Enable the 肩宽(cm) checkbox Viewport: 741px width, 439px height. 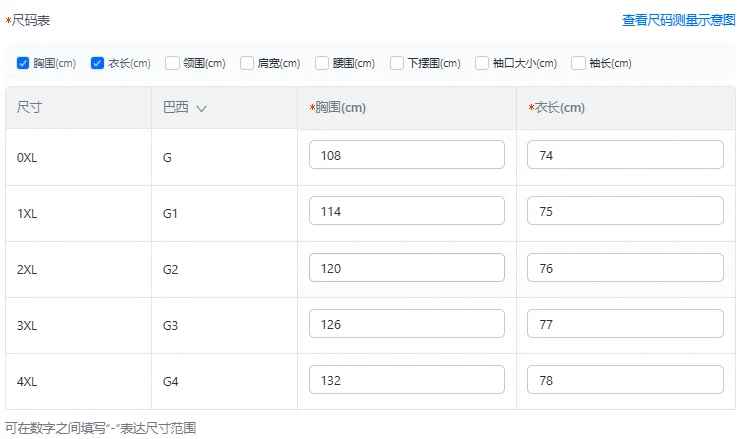247,63
